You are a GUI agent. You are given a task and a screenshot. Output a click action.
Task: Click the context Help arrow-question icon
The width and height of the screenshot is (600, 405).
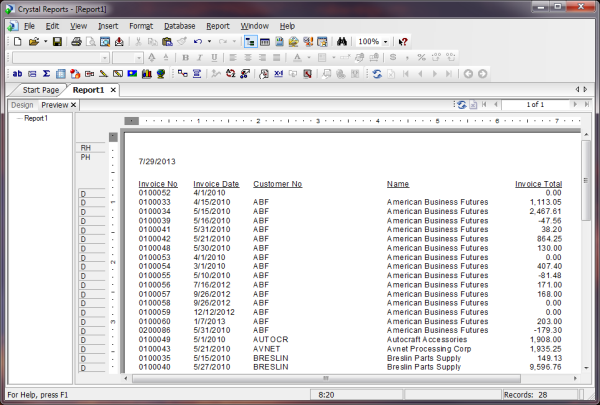tap(403, 42)
